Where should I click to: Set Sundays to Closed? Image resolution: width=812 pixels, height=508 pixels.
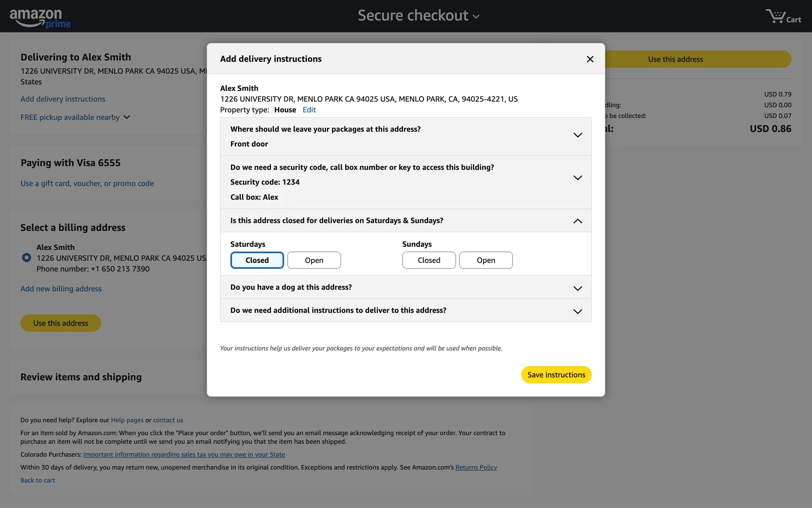click(428, 260)
